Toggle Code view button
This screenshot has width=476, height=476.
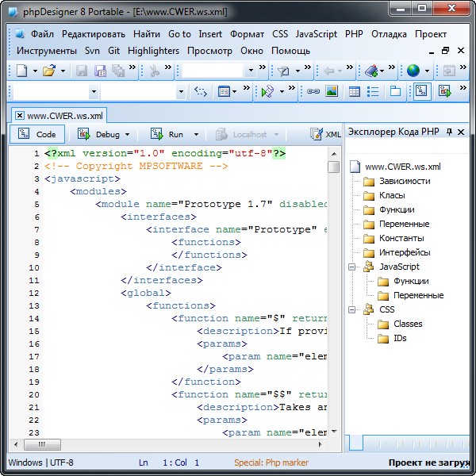click(x=36, y=135)
